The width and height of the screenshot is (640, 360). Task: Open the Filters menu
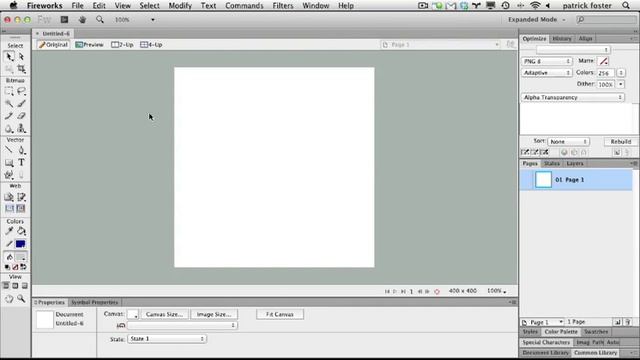283,6
